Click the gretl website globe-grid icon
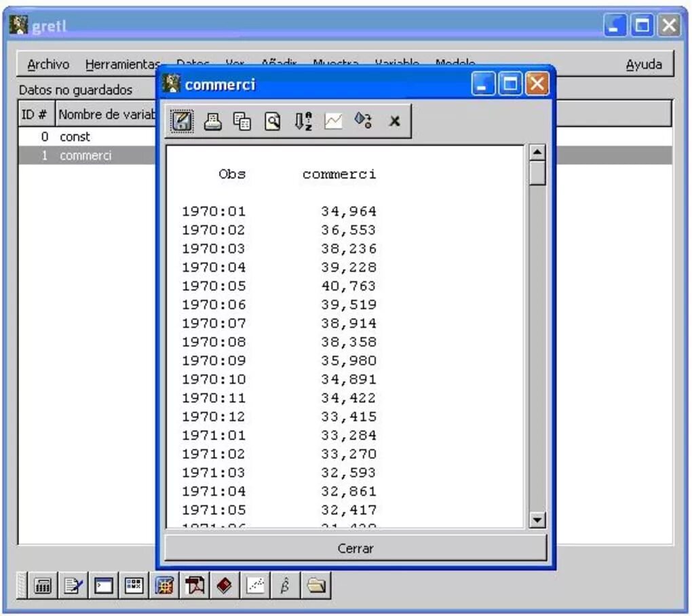The width and height of the screenshot is (692, 616). [x=164, y=586]
